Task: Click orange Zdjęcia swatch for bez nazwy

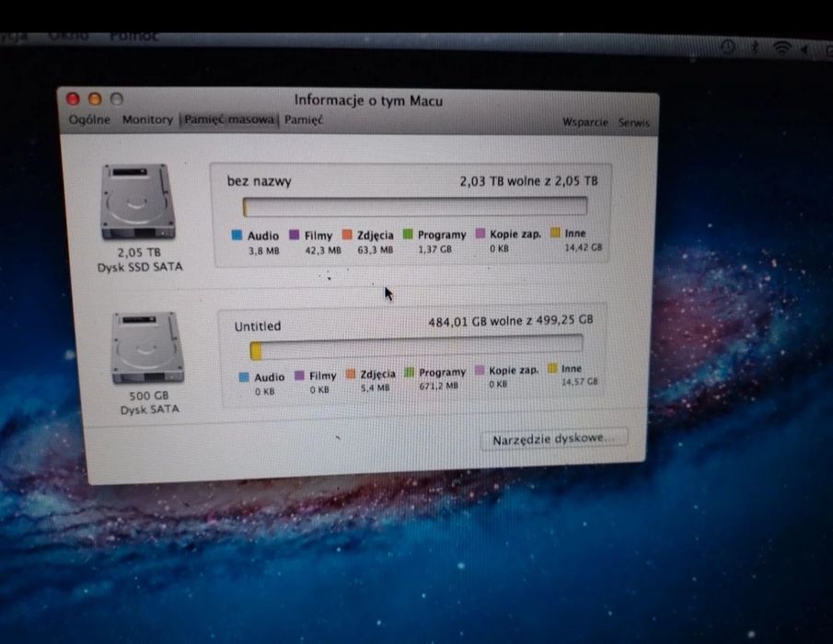Action: pos(347,234)
